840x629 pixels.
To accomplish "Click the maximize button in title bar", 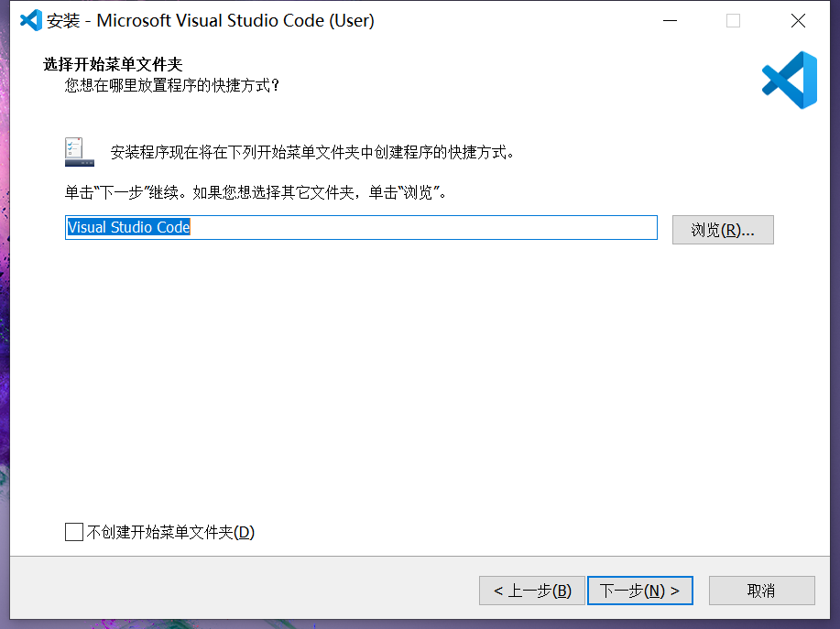I will 732,19.
